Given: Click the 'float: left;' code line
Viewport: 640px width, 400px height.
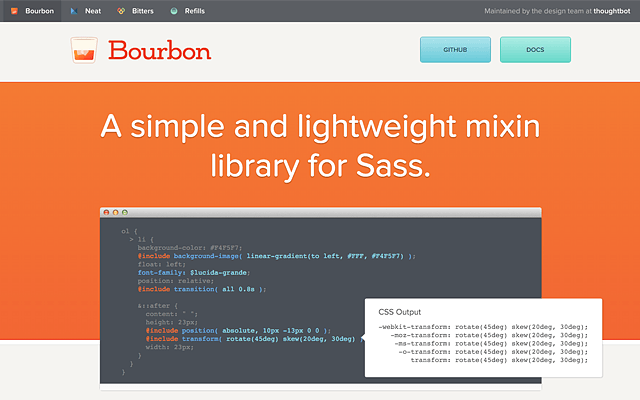Looking at the screenshot, I should pyautogui.click(x=161, y=264).
